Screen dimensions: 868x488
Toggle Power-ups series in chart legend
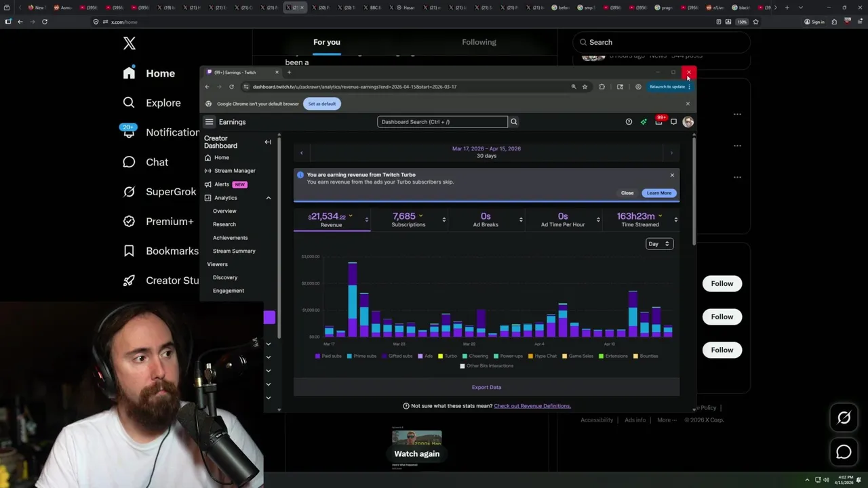tap(509, 356)
